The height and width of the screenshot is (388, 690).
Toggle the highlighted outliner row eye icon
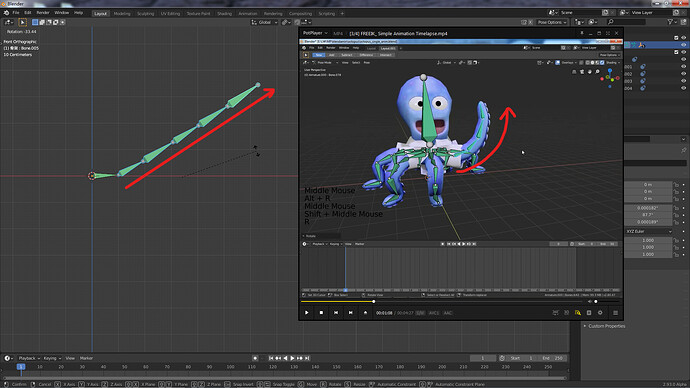[x=683, y=45]
